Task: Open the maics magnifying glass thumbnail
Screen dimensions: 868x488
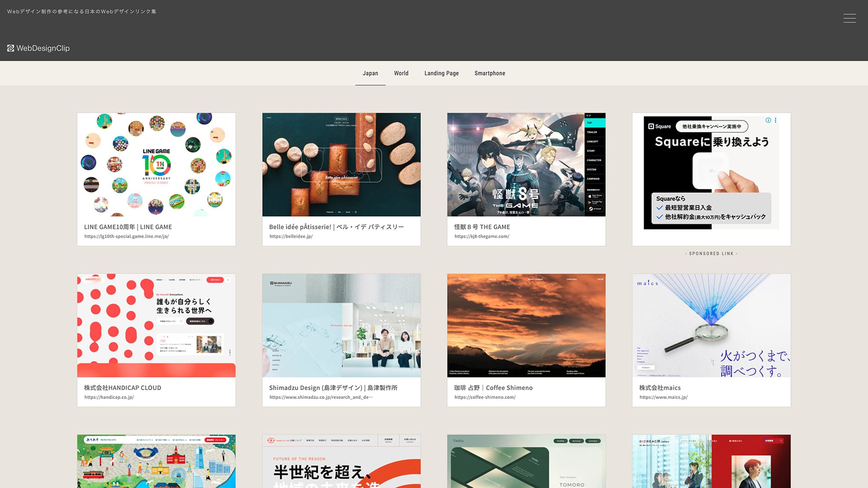Action: tap(711, 325)
